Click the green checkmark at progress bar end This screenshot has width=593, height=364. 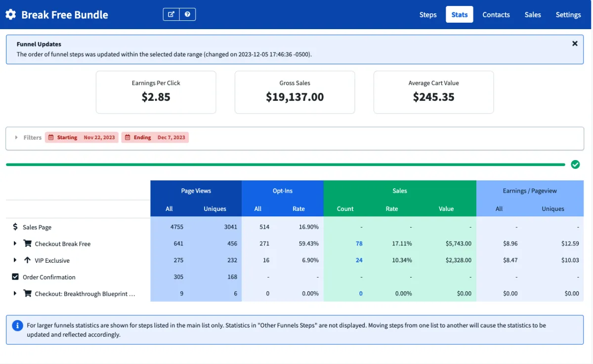click(575, 164)
